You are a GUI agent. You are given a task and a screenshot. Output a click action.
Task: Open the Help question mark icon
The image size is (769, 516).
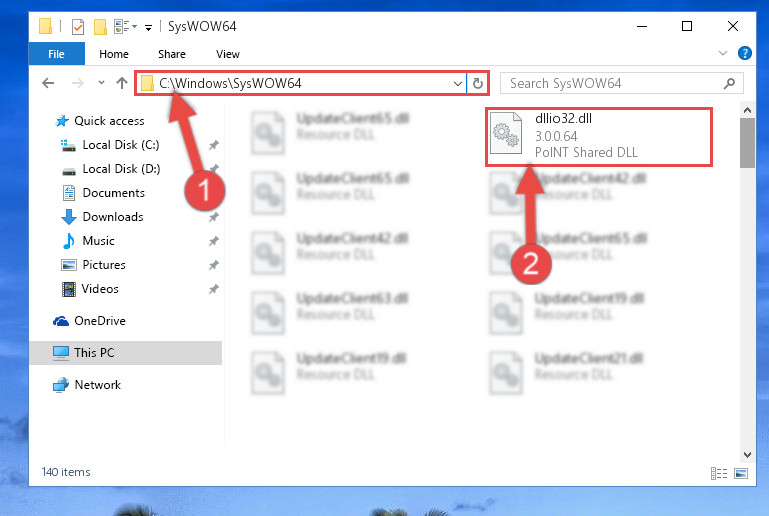[744, 53]
